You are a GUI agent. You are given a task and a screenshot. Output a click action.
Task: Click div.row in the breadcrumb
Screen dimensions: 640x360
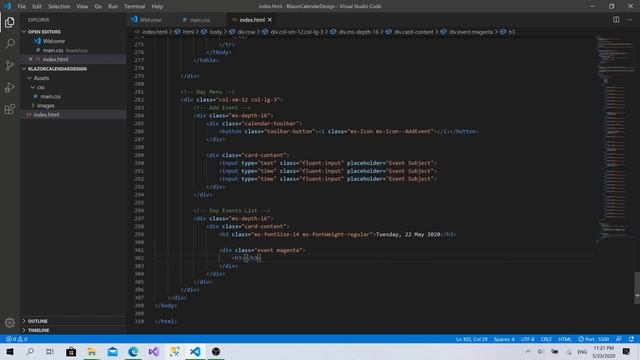coord(246,32)
